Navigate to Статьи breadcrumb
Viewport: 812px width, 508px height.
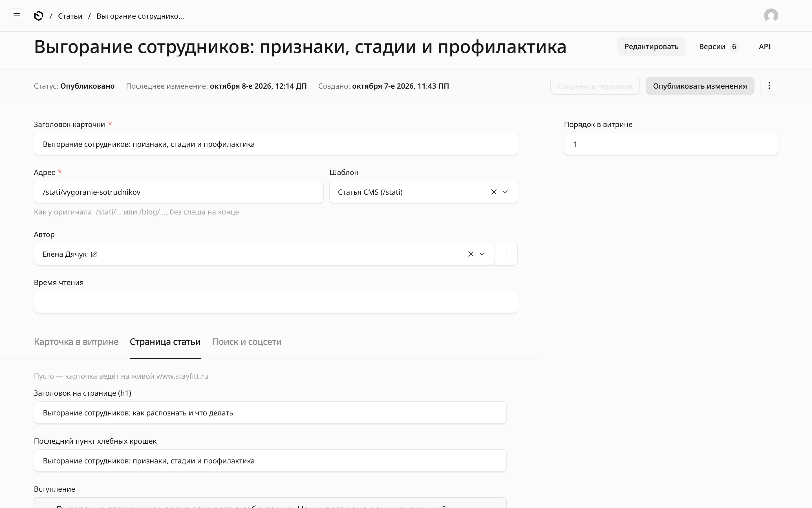[70, 16]
